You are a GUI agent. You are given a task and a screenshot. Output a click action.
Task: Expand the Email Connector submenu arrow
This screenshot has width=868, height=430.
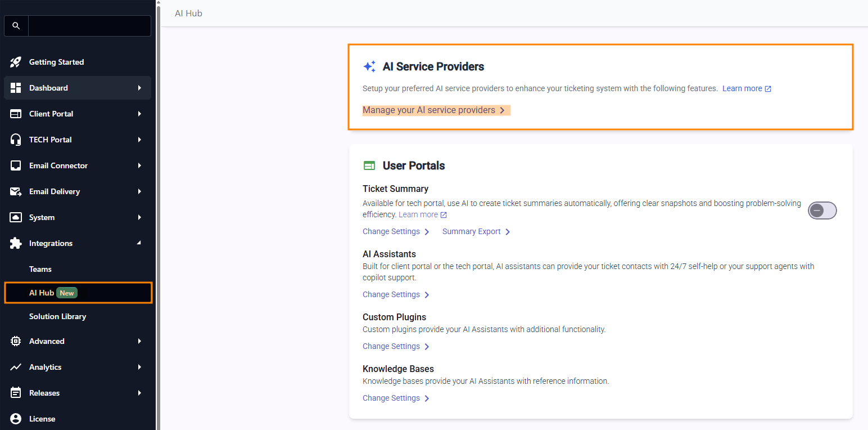click(x=139, y=165)
